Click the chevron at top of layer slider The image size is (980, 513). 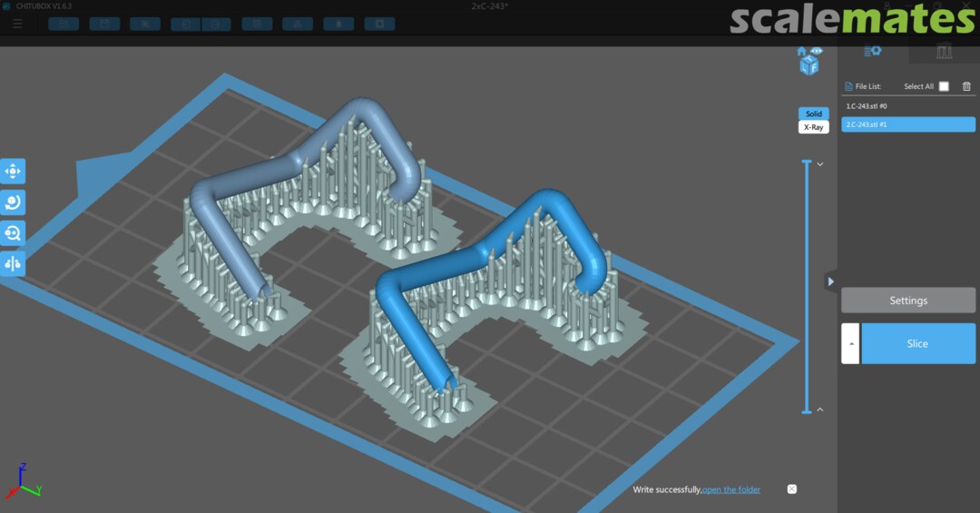[x=820, y=164]
